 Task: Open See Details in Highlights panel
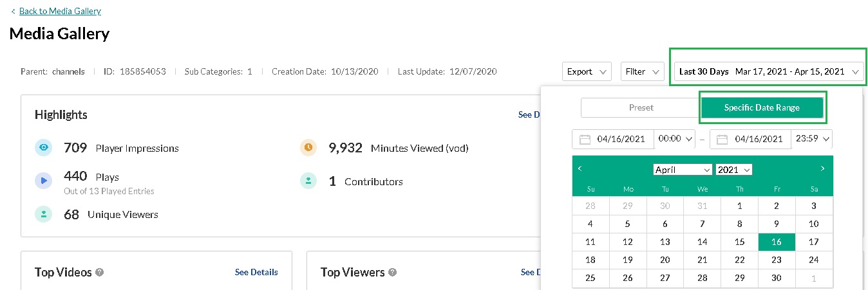pos(529,114)
